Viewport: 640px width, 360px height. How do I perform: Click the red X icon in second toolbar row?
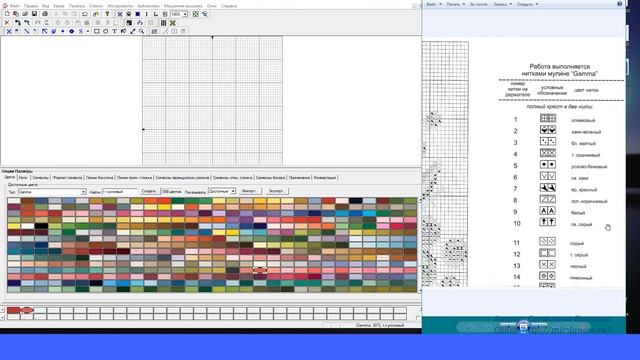(7, 22)
